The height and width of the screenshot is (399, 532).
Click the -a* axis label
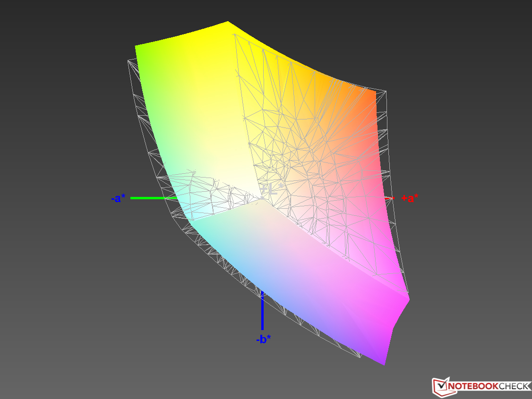118,198
